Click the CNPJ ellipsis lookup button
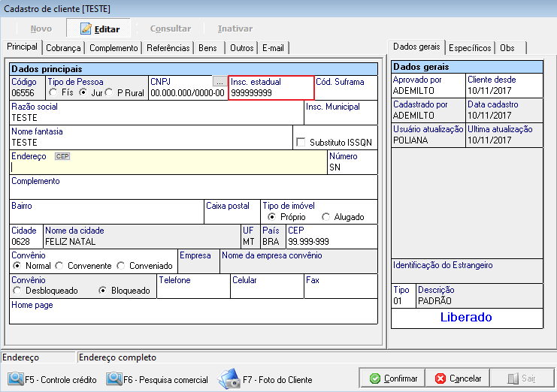557x392 pixels. point(219,81)
